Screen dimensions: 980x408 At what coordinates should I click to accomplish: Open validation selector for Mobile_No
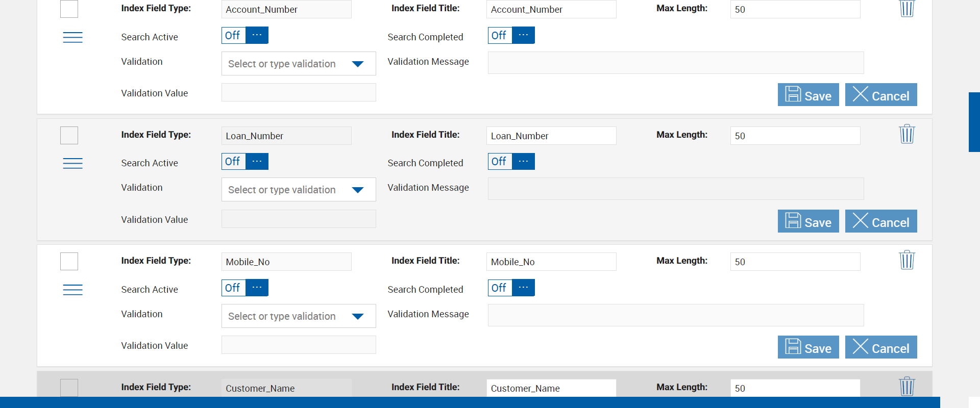pyautogui.click(x=299, y=316)
